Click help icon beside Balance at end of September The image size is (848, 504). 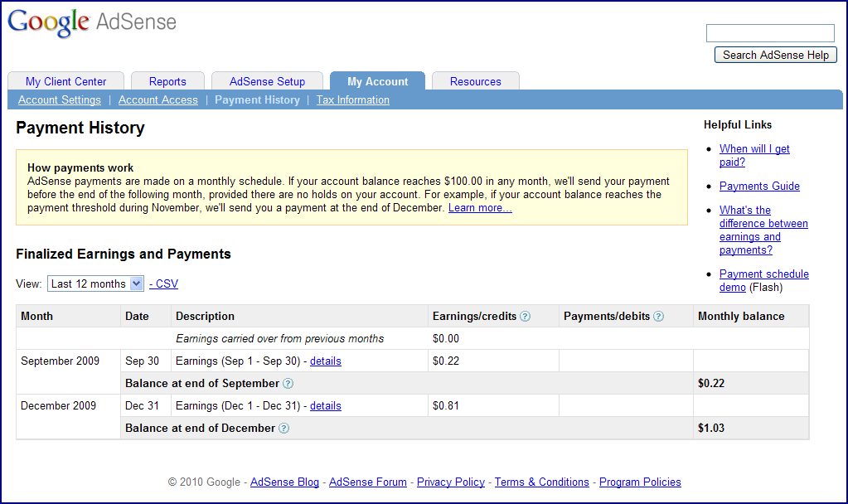click(x=288, y=384)
